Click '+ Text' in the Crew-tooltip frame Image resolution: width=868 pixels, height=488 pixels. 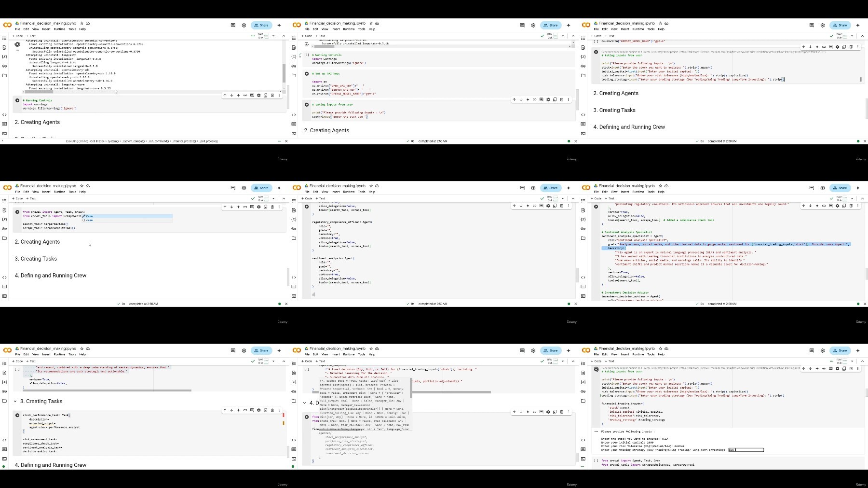tap(320, 361)
